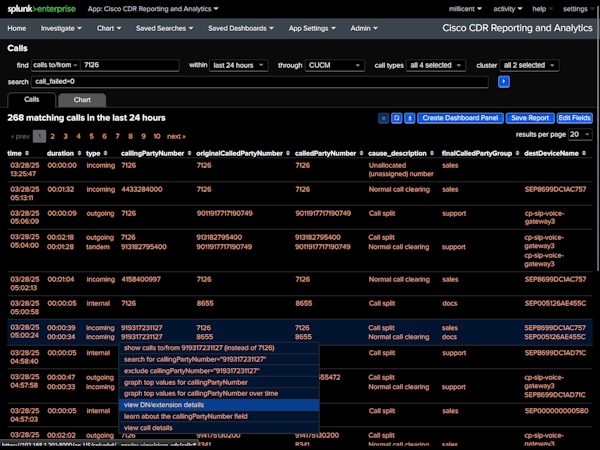Open the settings menu
This screenshot has width=600, height=450.
tap(578, 9)
